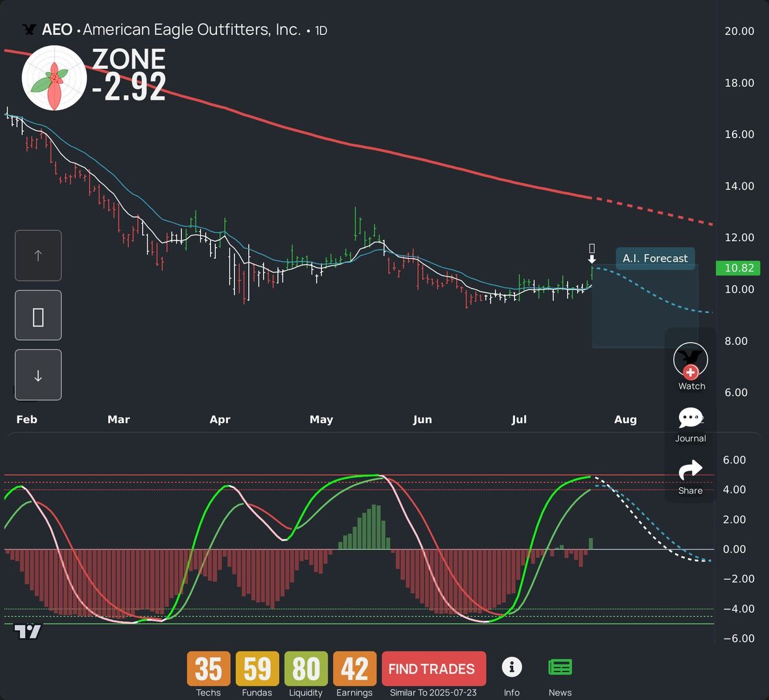
Task: Add AEO to watchlist via Watch icon
Action: tap(691, 360)
